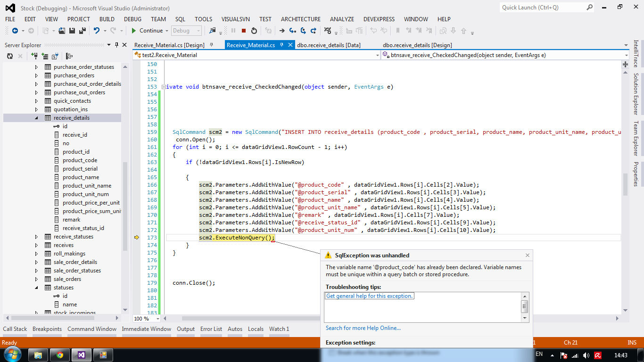
Task: Click 'Search for more Help Online...' link
Action: [363, 328]
